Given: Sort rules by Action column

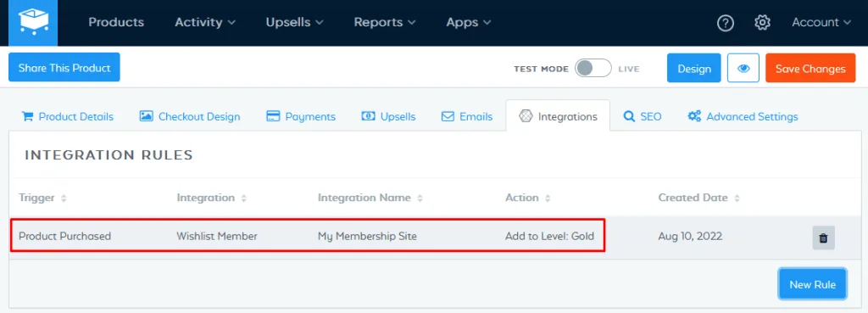Looking at the screenshot, I should coord(527,198).
